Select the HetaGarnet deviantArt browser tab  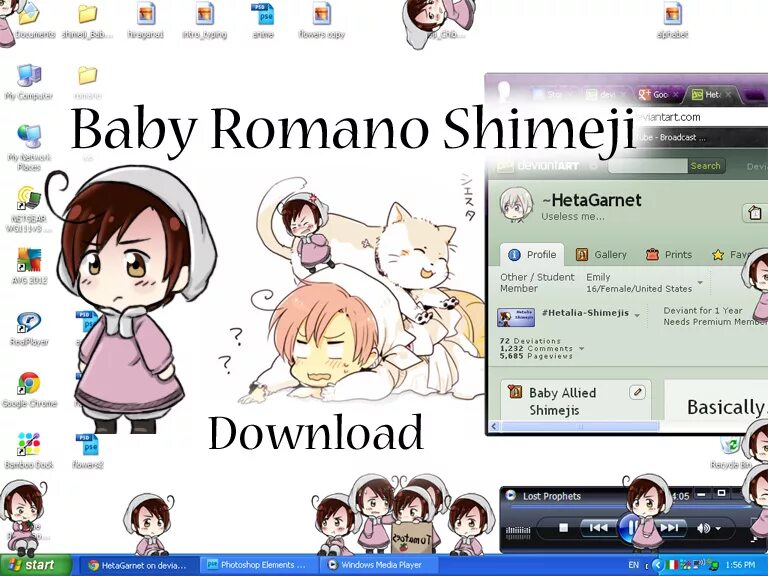pos(712,95)
